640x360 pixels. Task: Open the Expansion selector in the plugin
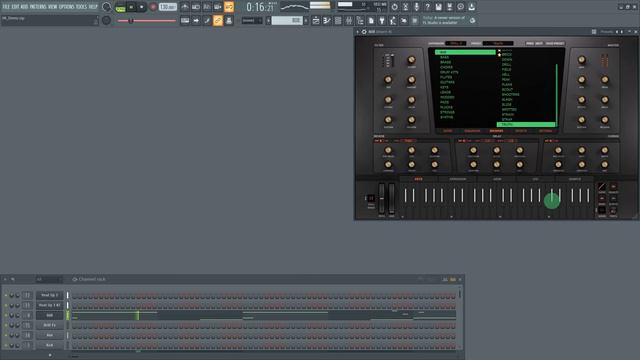[x=456, y=43]
